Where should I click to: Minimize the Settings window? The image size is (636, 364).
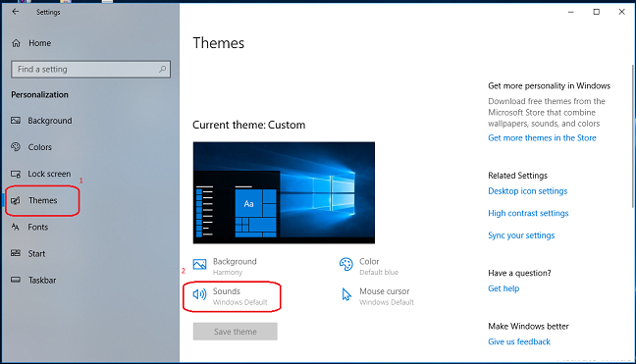[570, 12]
